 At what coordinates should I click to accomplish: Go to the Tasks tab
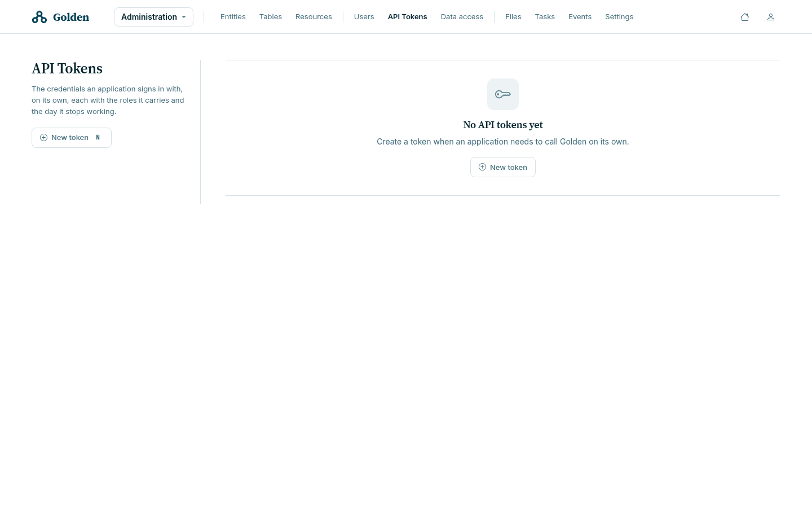(x=545, y=17)
